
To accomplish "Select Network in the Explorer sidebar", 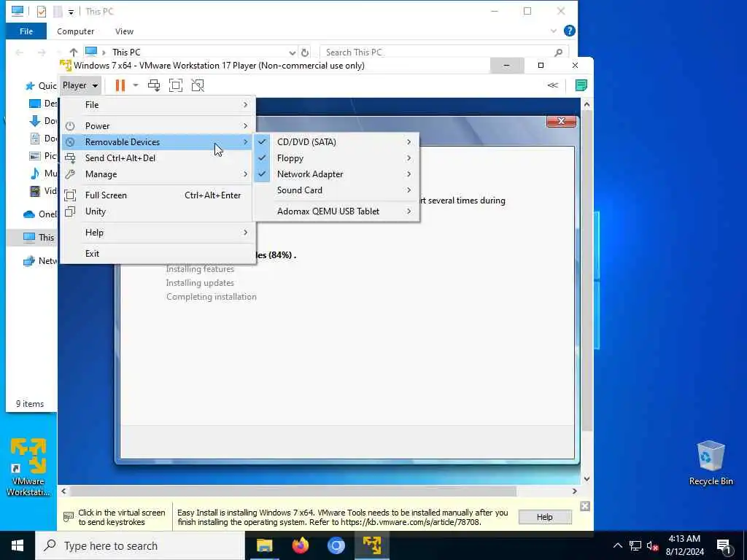I will 40,260.
